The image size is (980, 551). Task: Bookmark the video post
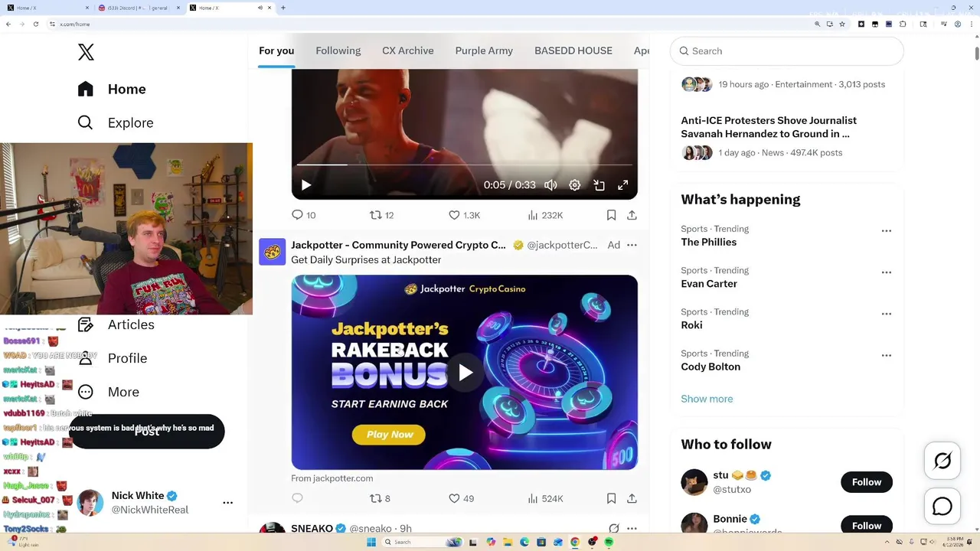coord(611,215)
